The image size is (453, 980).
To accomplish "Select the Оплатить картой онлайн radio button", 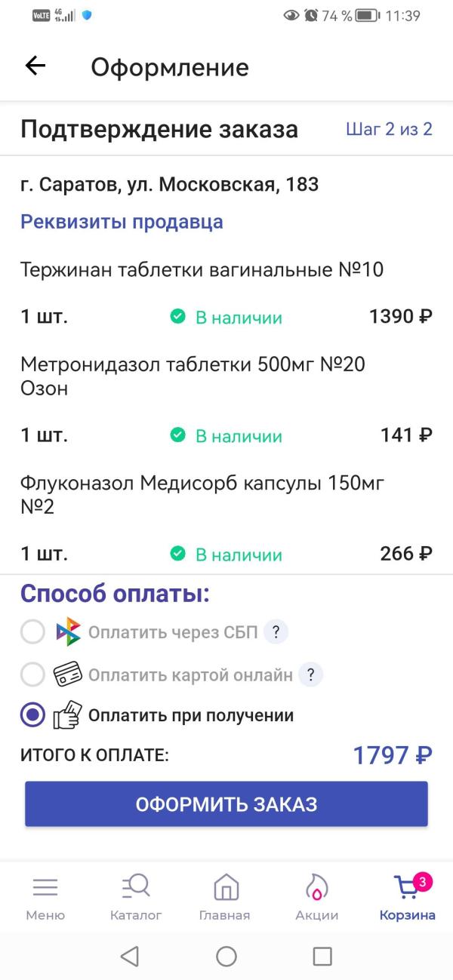I will [32, 675].
